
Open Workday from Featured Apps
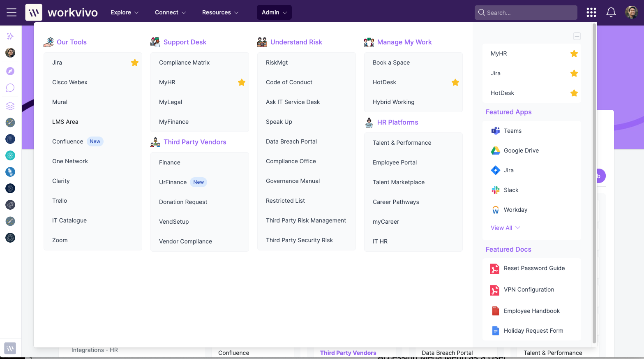click(515, 209)
